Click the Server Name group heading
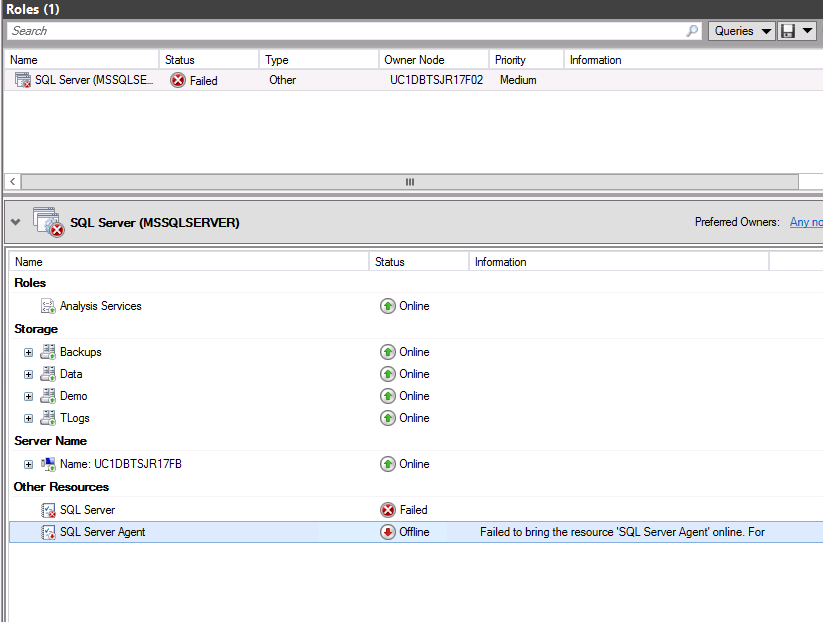 point(50,441)
